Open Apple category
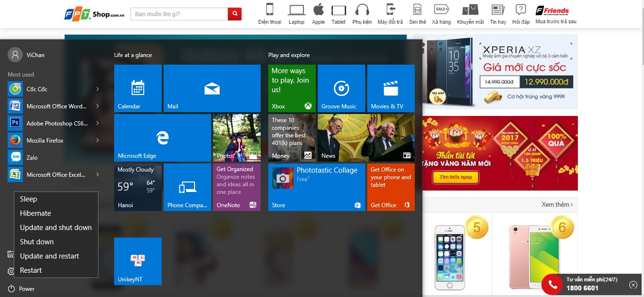This screenshot has height=297, width=644. [318, 14]
